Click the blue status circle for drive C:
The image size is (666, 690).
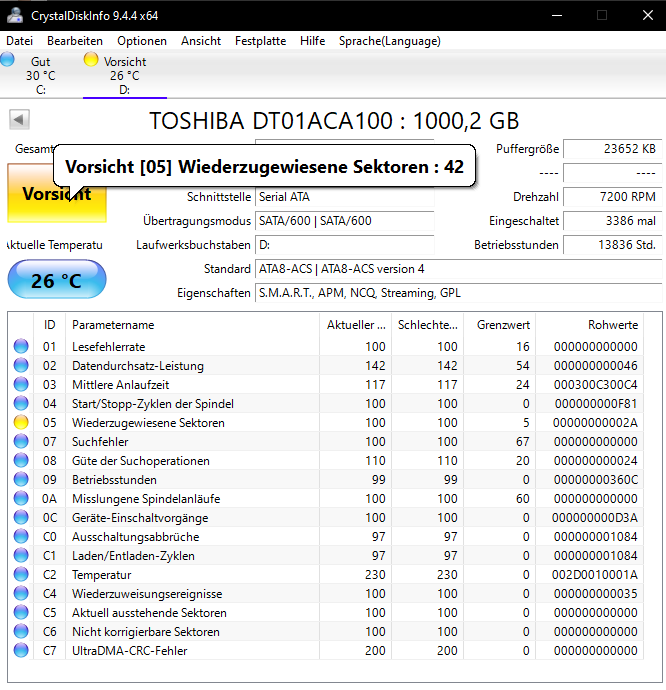(x=7, y=59)
